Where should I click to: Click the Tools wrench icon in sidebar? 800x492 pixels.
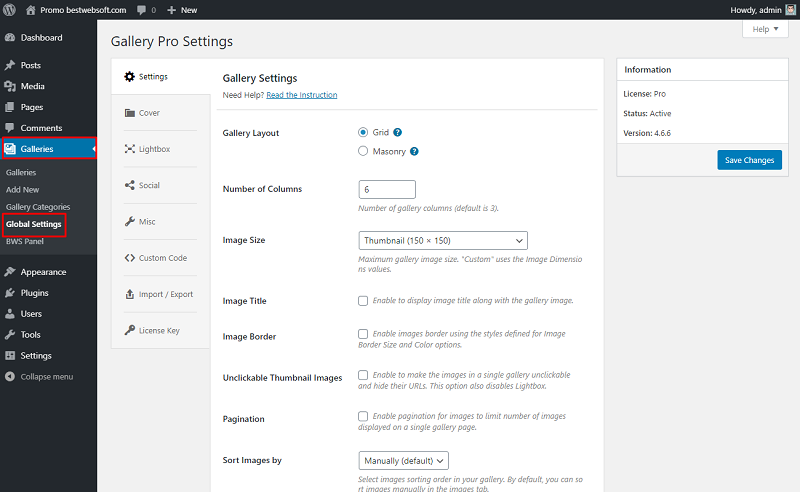click(10, 334)
